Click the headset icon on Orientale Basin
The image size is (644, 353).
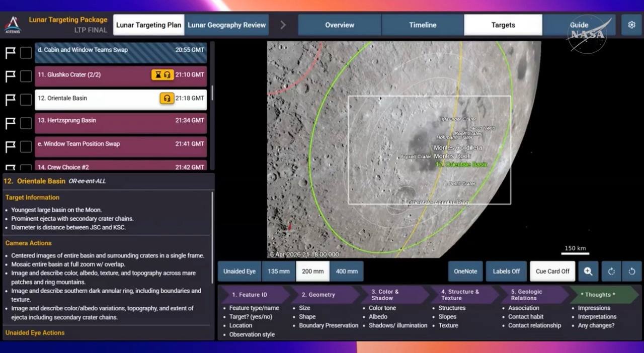167,99
